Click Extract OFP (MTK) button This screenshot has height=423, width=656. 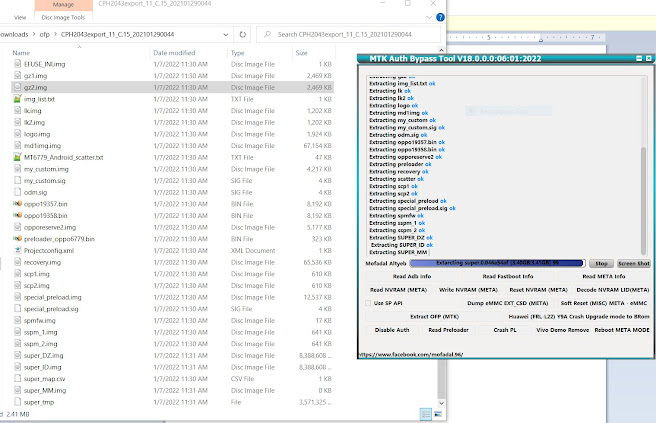[434, 317]
